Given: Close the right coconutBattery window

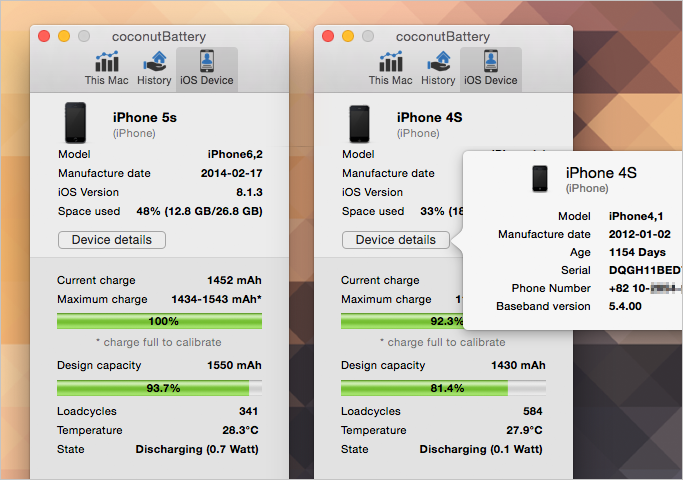Looking at the screenshot, I should (x=328, y=36).
